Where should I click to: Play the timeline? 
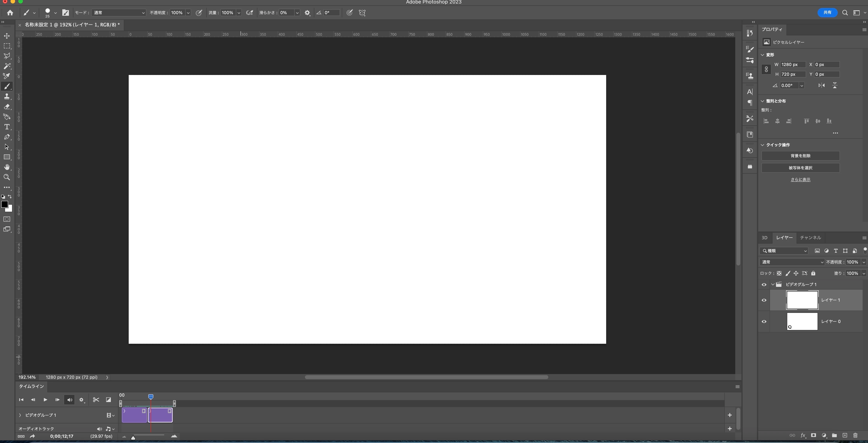tap(45, 400)
